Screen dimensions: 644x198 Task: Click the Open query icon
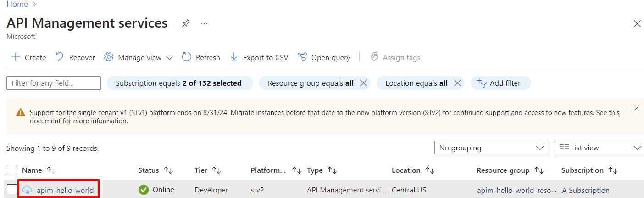[302, 57]
